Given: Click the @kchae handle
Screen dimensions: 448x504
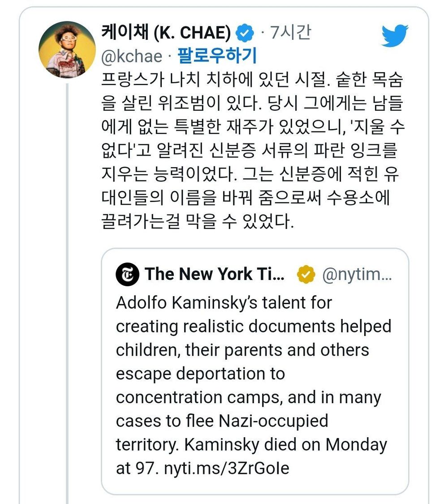Looking at the screenshot, I should click(132, 56).
